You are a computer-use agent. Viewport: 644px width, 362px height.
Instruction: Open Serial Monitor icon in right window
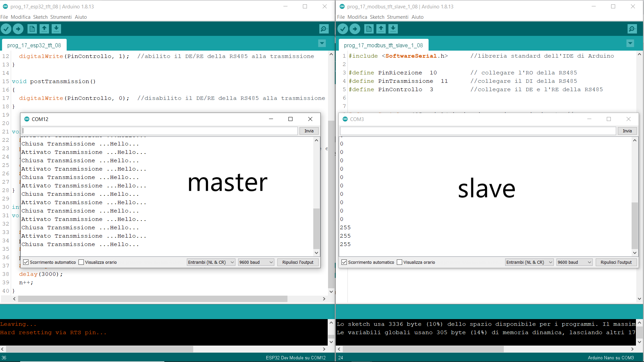tap(632, 29)
